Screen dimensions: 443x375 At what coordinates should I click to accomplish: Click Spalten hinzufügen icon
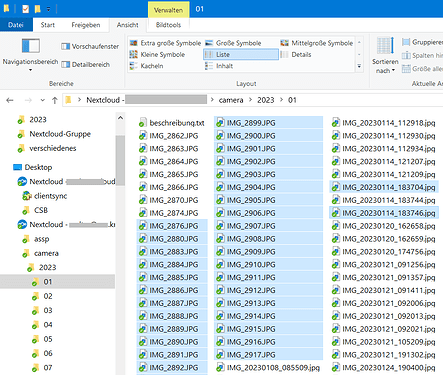406,55
